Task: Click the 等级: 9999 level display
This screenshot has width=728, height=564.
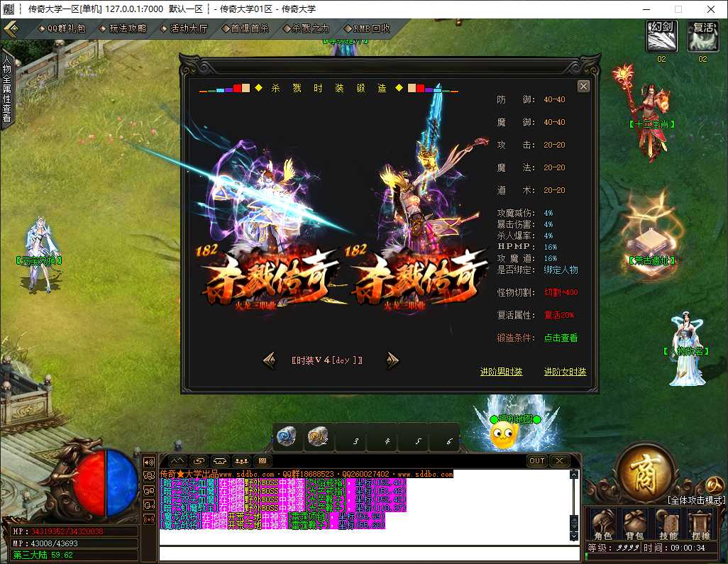Action: point(613,548)
